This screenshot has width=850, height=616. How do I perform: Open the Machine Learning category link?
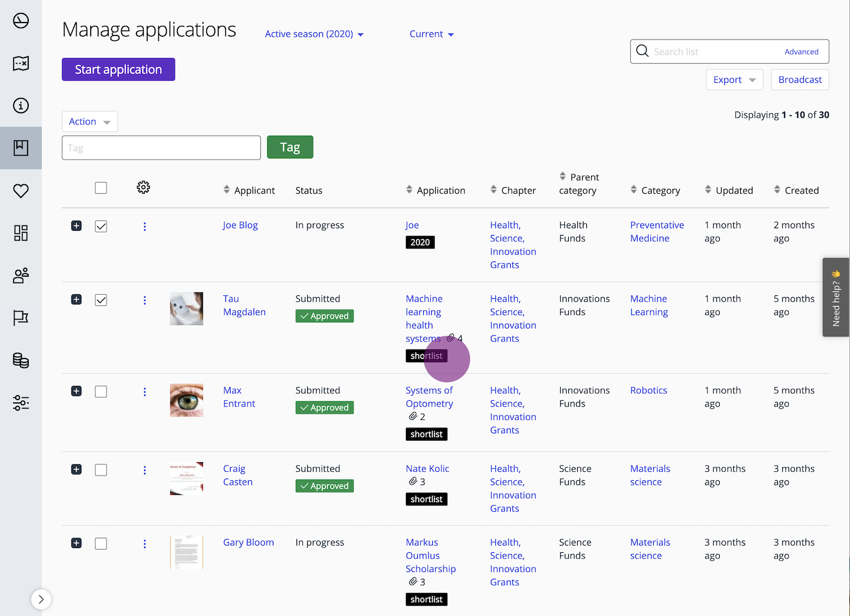(649, 305)
